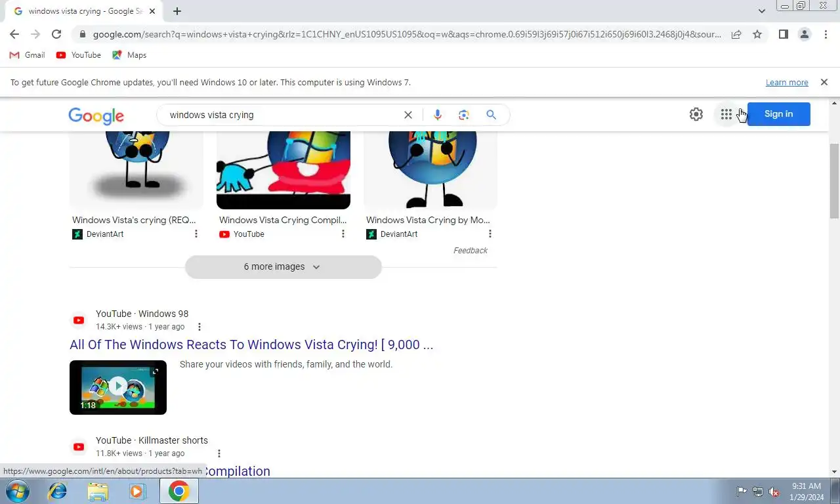This screenshot has width=840, height=504.
Task: Play the 1:18 video thumbnail
Action: (118, 387)
